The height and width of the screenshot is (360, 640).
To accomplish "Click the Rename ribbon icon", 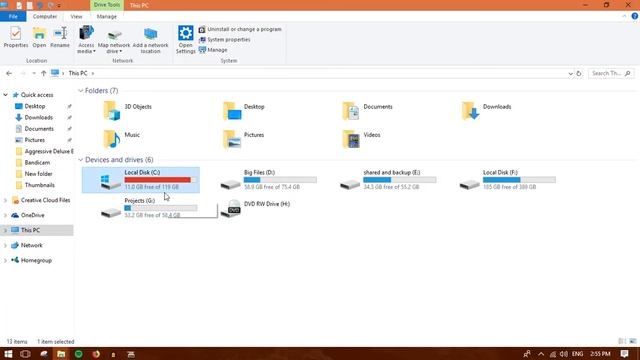I will tap(60, 33).
